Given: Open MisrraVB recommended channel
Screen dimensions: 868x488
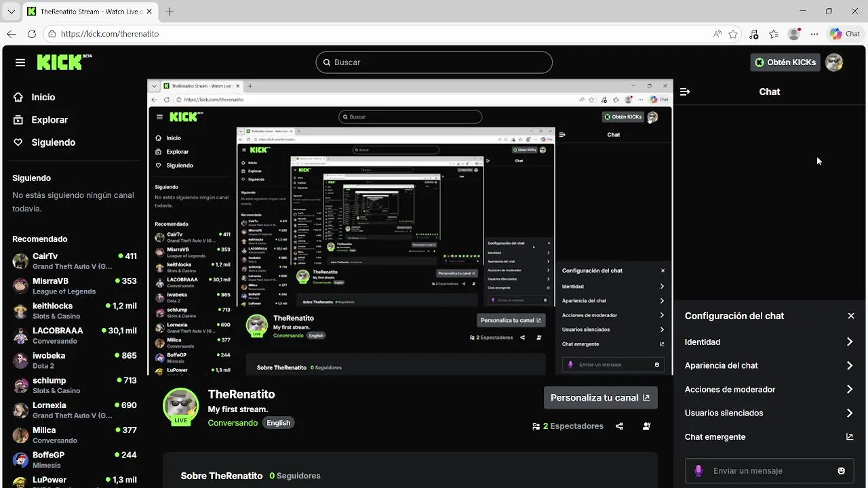Looking at the screenshot, I should [x=75, y=286].
